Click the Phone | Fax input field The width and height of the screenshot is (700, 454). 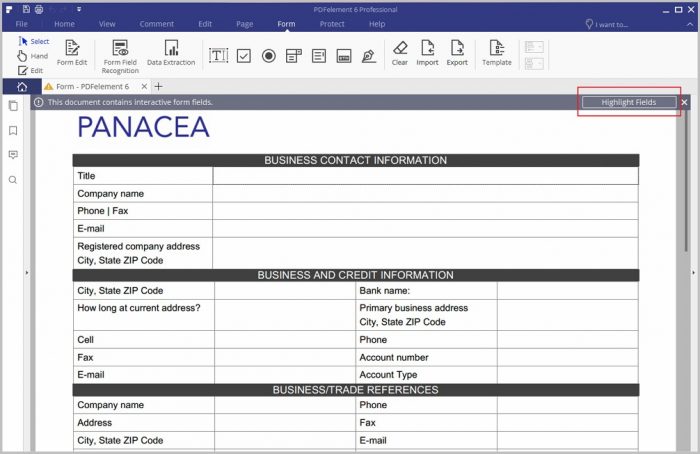pos(426,211)
